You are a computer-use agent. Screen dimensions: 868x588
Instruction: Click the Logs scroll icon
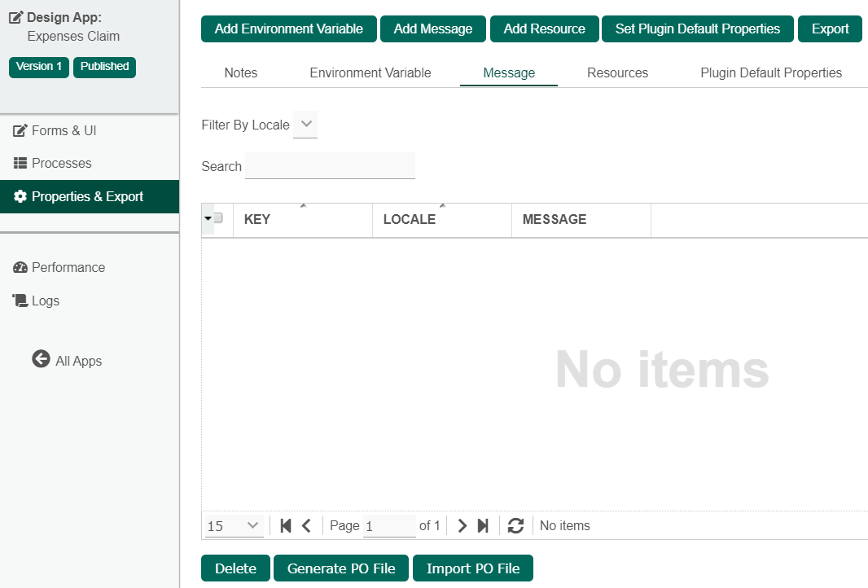(x=20, y=301)
